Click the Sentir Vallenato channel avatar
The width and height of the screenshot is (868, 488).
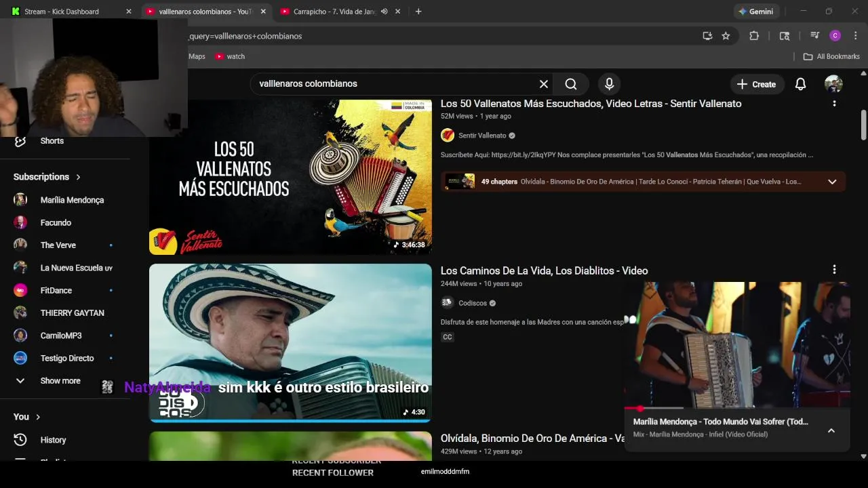(x=448, y=136)
